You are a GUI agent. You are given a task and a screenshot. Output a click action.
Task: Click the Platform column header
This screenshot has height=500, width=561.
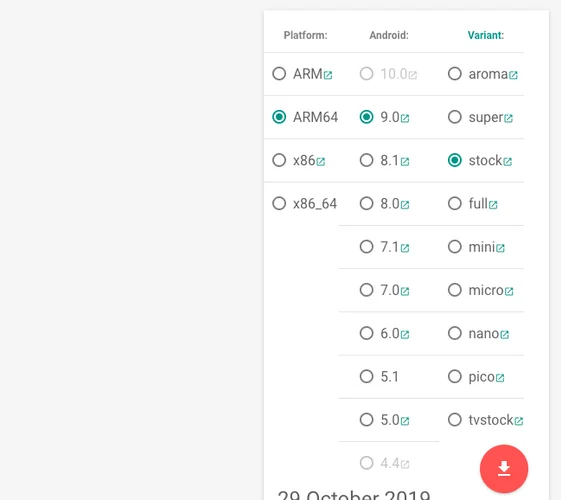305,35
